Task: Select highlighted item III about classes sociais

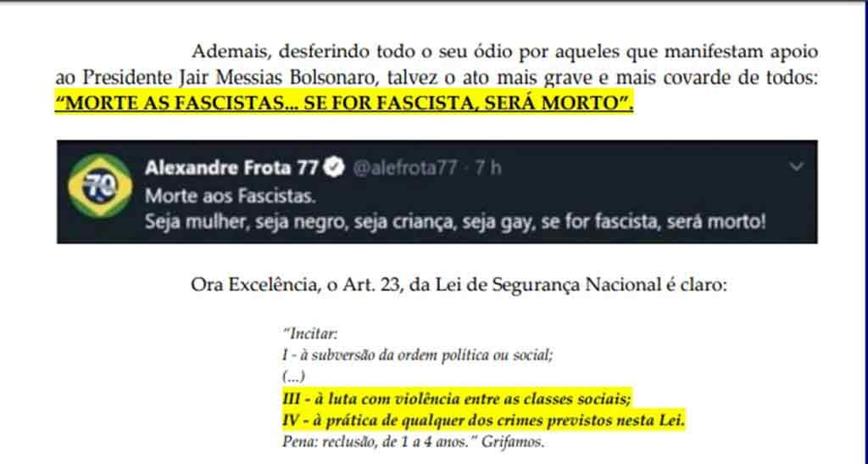Action: tap(457, 399)
